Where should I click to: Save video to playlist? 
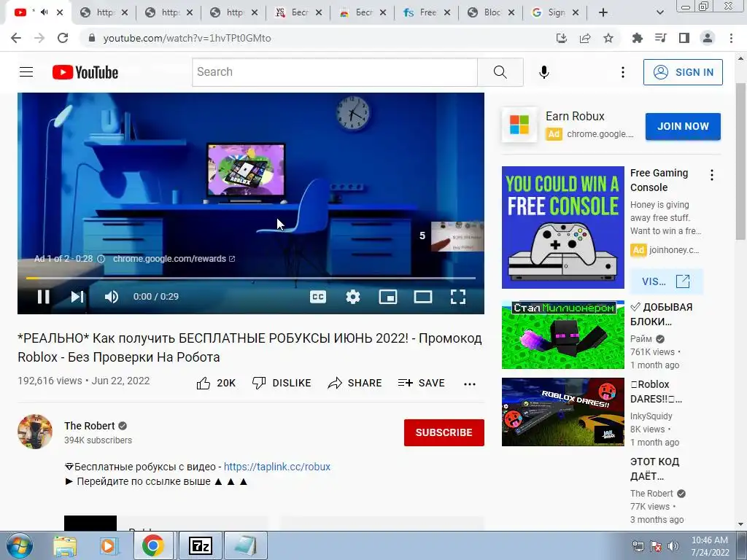(x=422, y=383)
